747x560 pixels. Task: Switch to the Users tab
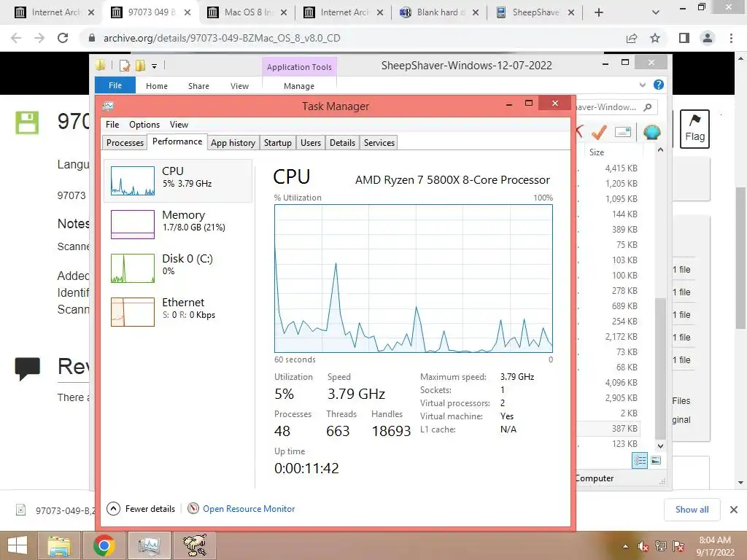311,143
